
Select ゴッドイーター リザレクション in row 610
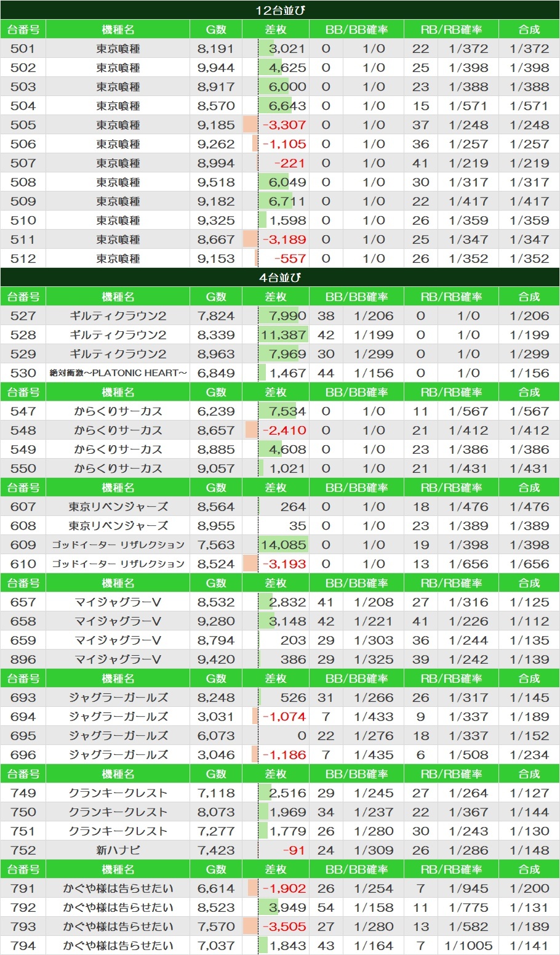click(x=118, y=564)
